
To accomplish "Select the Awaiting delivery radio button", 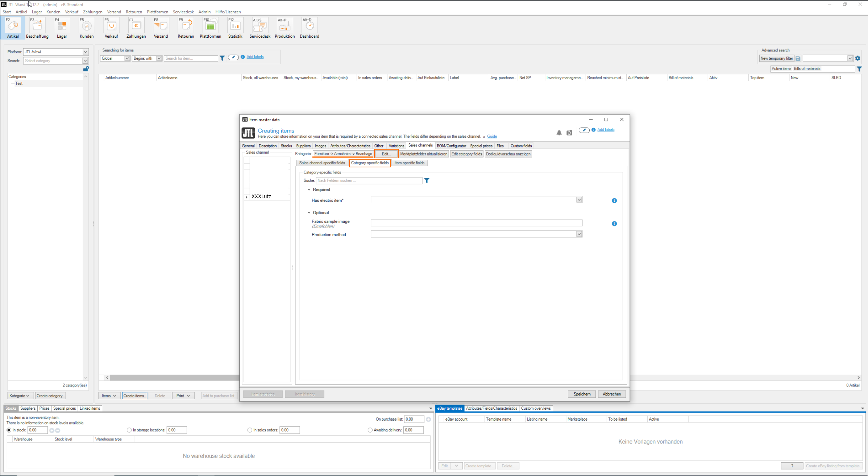I will pos(370,430).
